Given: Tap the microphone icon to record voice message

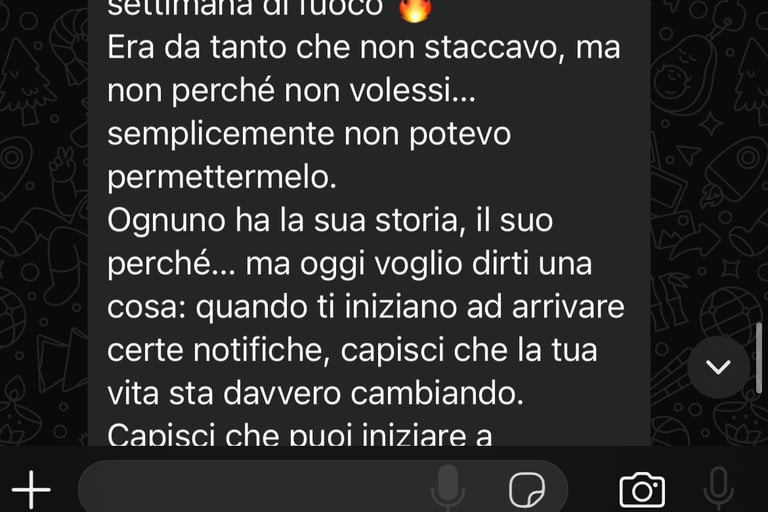Looking at the screenshot, I should point(719,488).
